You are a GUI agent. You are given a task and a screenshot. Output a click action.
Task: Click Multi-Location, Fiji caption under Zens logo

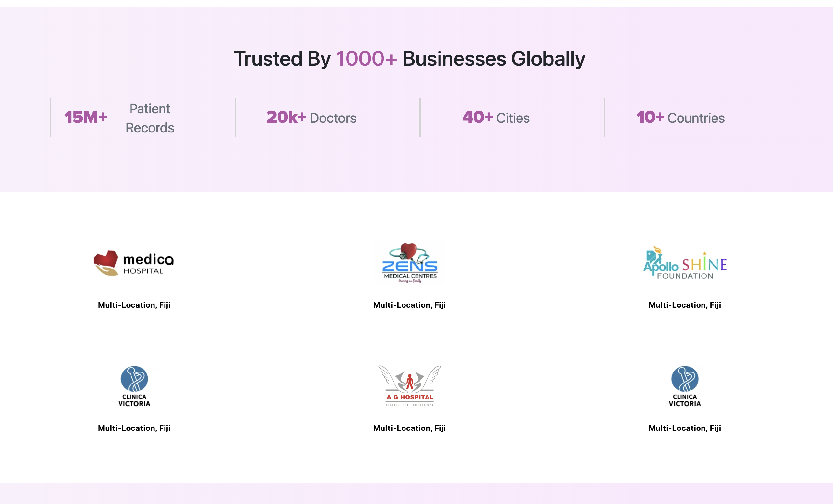coord(409,305)
